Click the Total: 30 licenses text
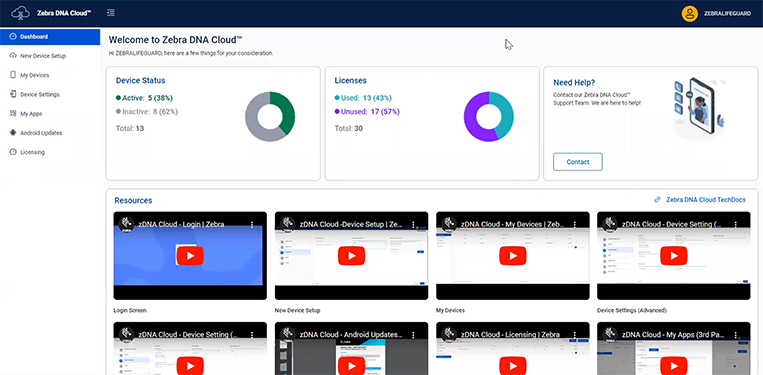 pyautogui.click(x=348, y=128)
